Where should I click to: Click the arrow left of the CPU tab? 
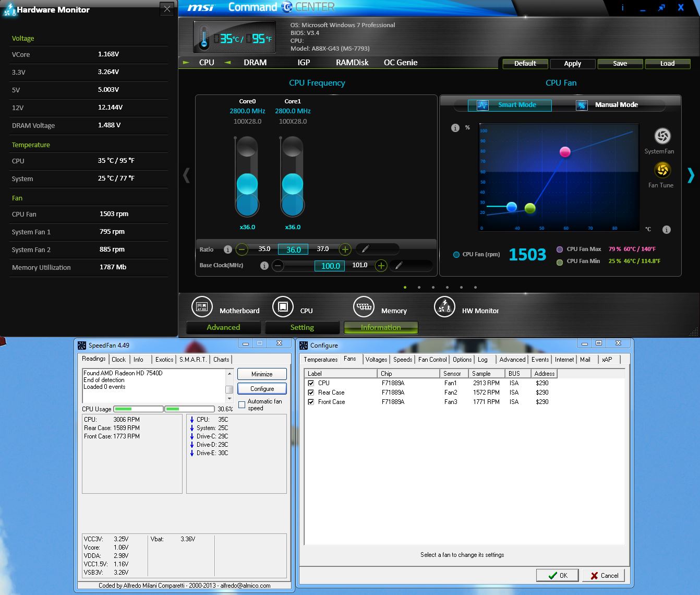point(186,63)
